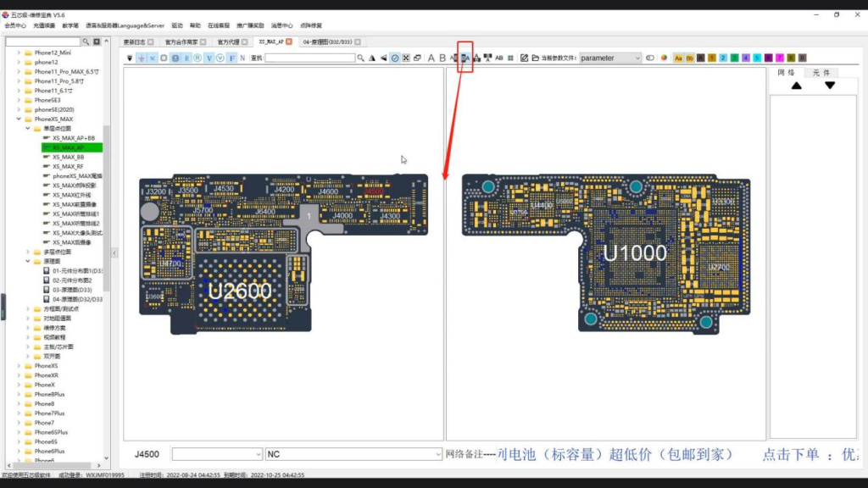
Task: Click the AB label toolbar icon
Action: [498, 58]
